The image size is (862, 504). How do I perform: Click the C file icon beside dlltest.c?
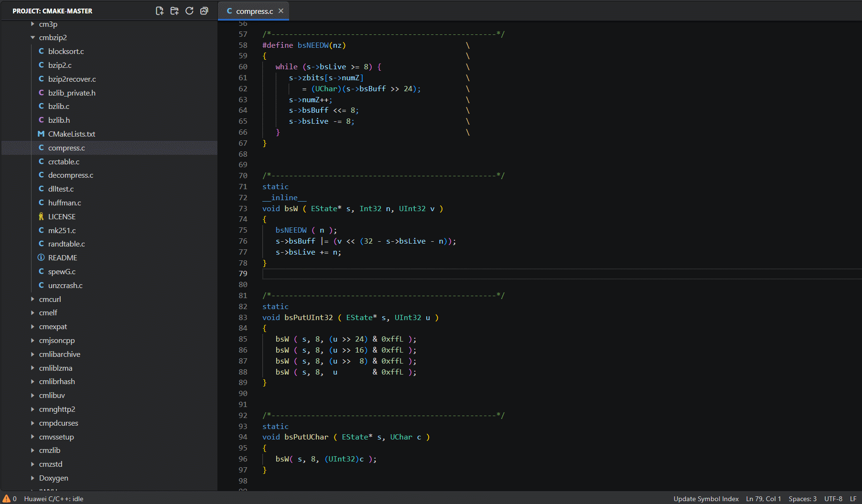(x=41, y=189)
